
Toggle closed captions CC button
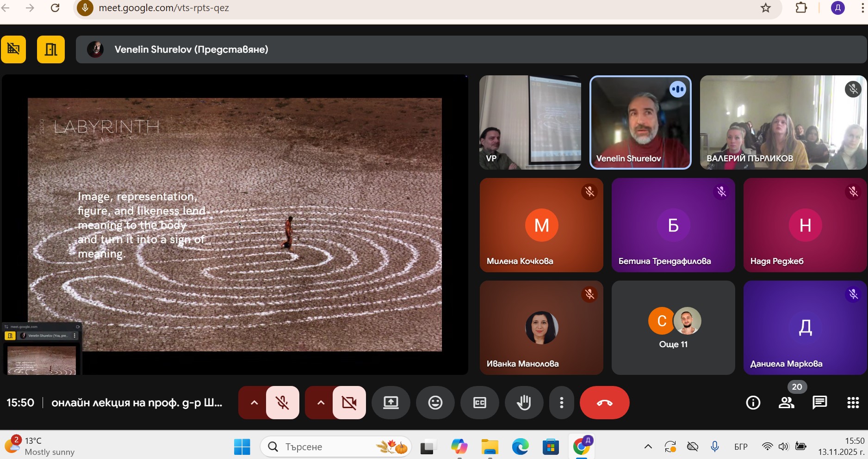[479, 403]
